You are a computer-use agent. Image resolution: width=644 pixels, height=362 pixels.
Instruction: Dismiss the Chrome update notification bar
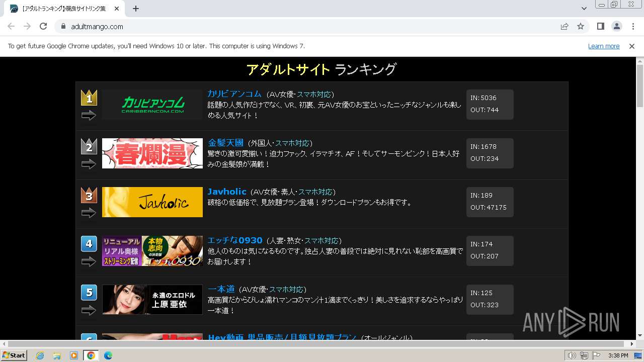point(632,46)
